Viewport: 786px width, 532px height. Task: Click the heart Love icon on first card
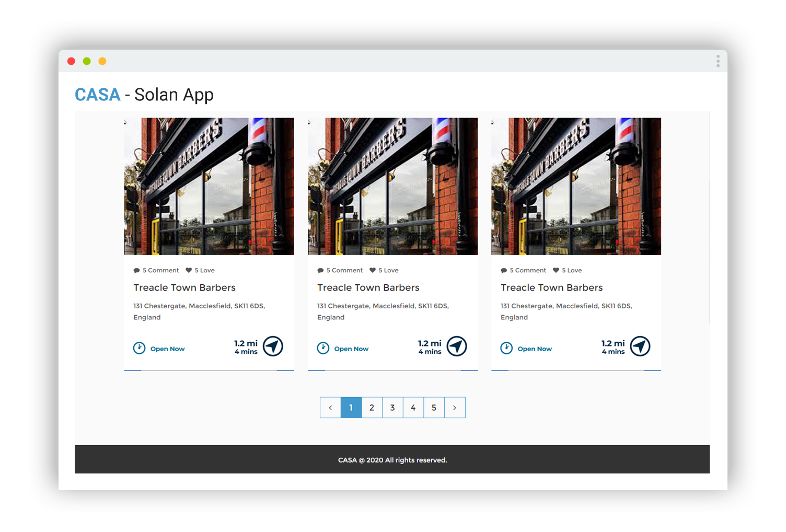pyautogui.click(x=189, y=270)
